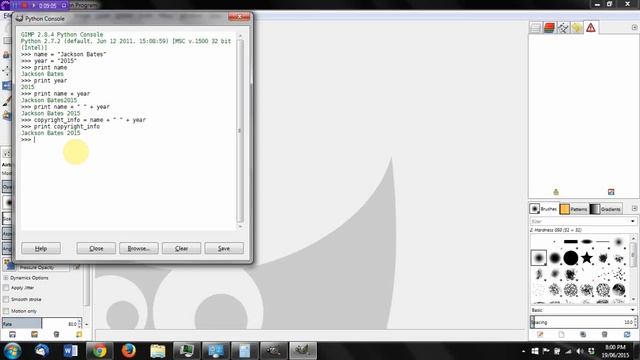Viewport: 640px width, 360px height.
Task: Click the brush Spacing slider
Action: coord(583,322)
